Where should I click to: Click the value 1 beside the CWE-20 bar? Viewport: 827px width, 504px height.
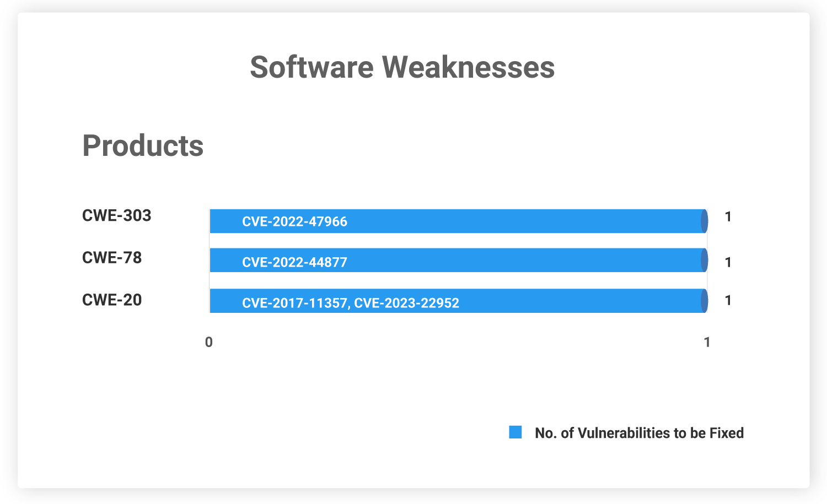tap(728, 300)
